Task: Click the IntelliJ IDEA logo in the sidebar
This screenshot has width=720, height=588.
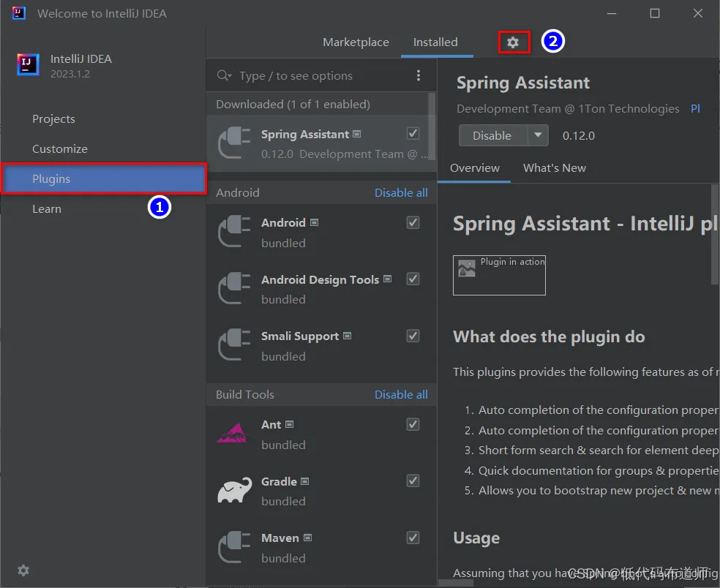Action: click(x=28, y=64)
